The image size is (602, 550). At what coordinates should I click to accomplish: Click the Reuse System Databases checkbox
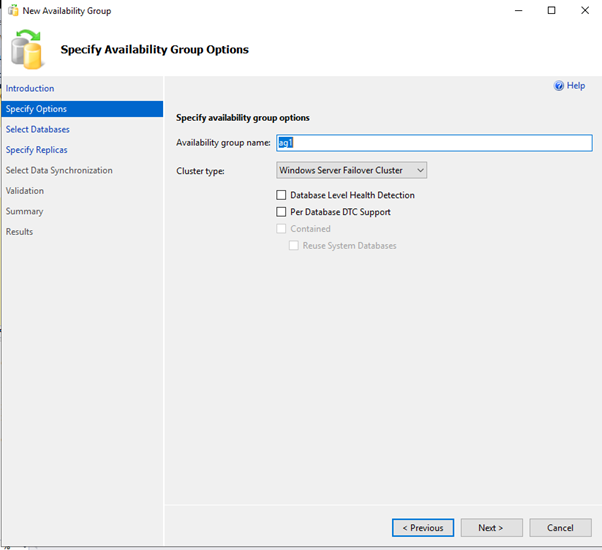coord(294,245)
